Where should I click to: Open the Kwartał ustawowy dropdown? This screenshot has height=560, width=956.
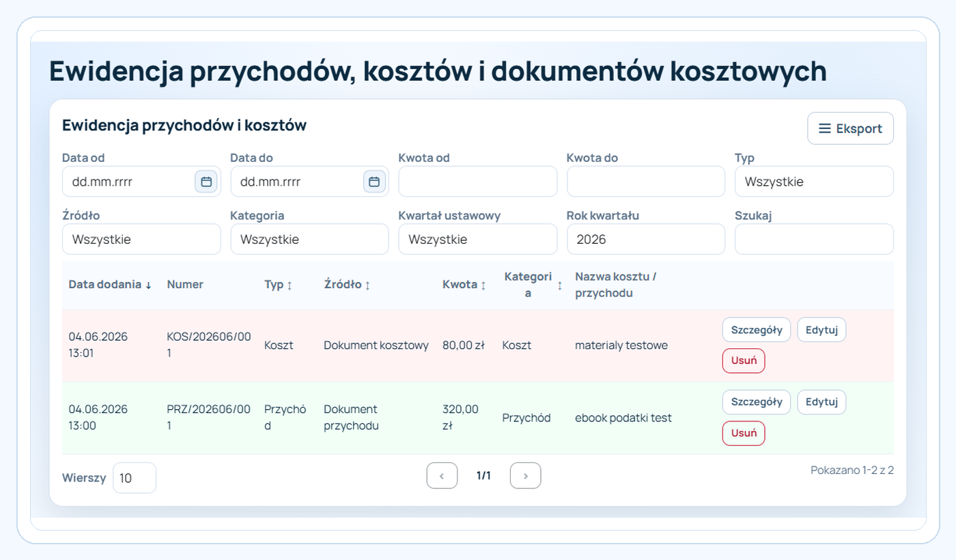coord(477,240)
